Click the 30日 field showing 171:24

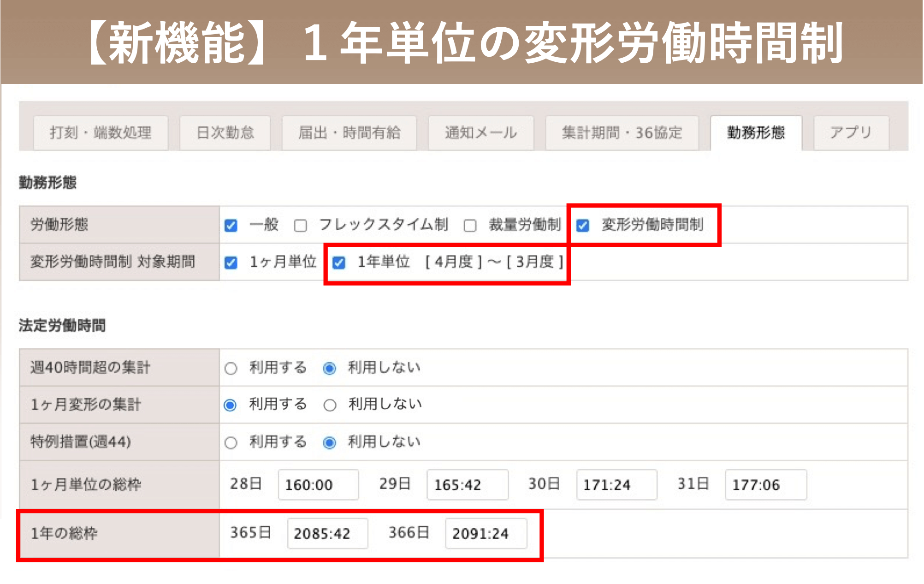[616, 485]
